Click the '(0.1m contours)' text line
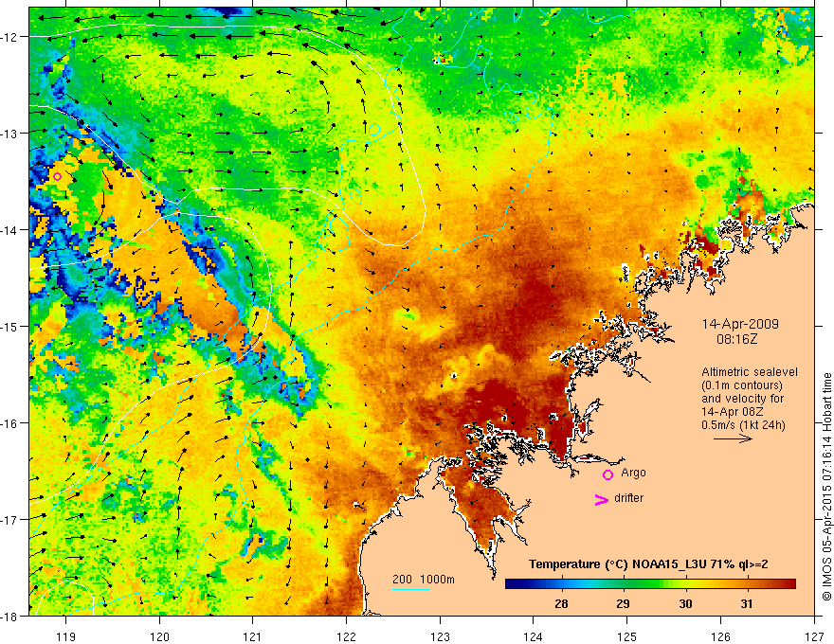 pos(742,385)
